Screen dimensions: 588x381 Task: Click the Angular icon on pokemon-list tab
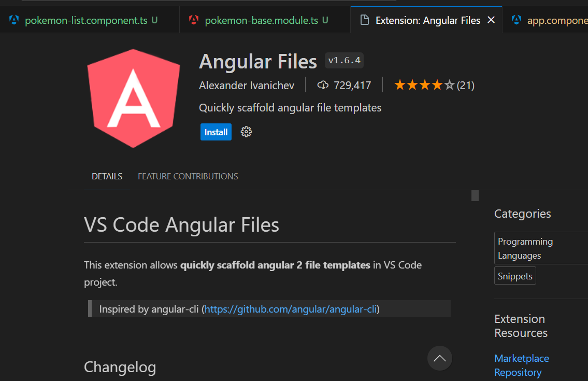click(x=14, y=20)
